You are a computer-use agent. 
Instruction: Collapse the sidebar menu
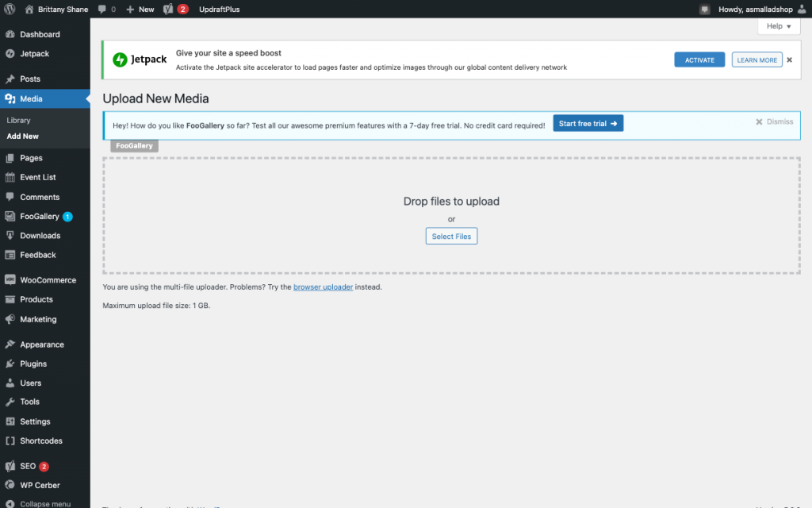click(x=38, y=503)
